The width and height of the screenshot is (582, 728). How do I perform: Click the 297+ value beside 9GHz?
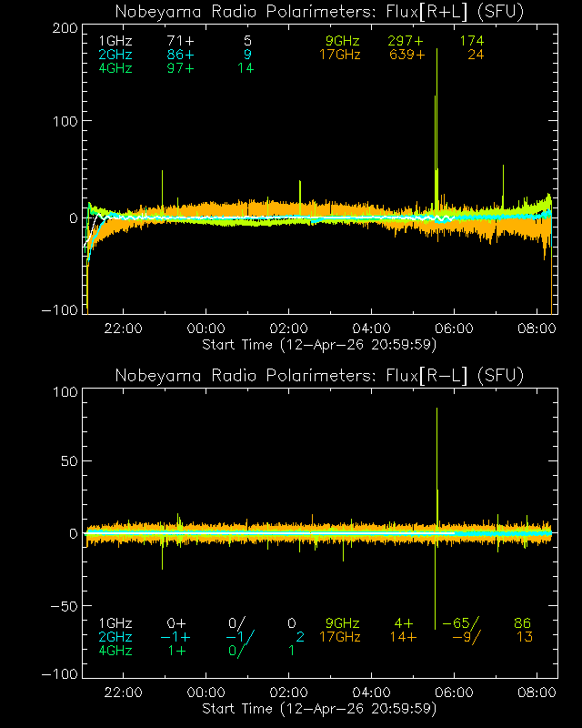coord(406,41)
